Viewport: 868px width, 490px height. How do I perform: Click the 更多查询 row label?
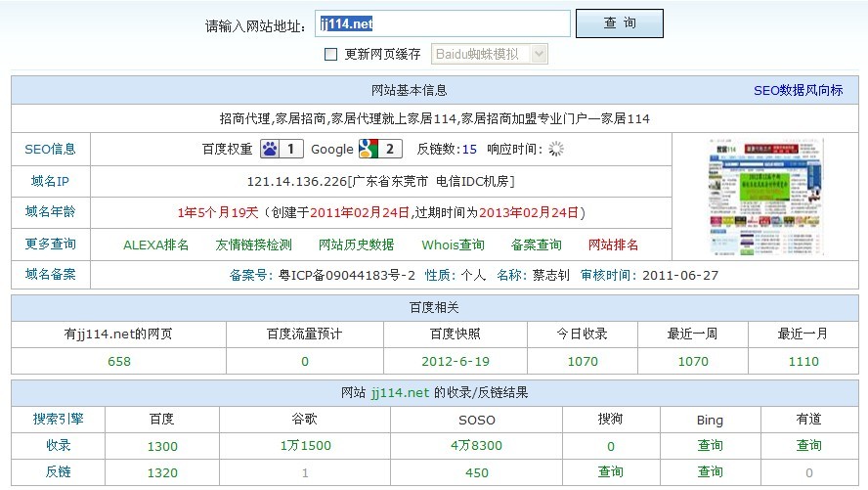point(50,244)
